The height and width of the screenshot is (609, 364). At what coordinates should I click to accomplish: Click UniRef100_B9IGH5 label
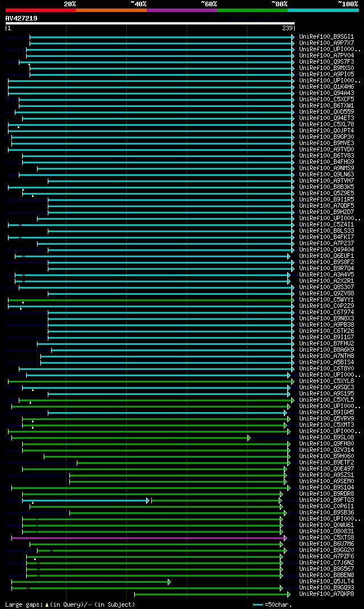pyautogui.click(x=326, y=413)
